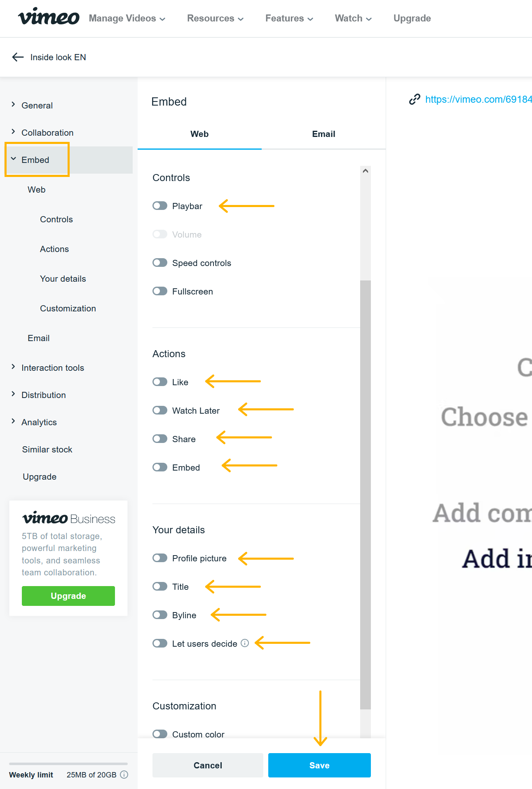The width and height of the screenshot is (532, 789).
Task: Open the Features menu in the top navigation
Action: point(289,19)
